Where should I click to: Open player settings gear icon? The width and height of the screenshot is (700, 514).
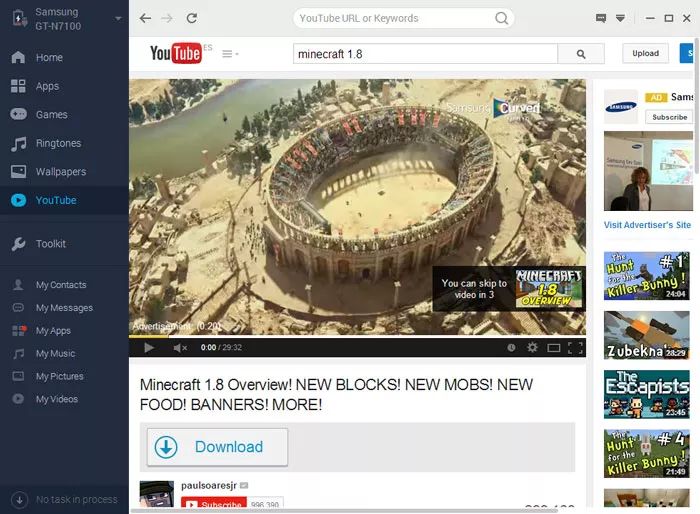(532, 347)
